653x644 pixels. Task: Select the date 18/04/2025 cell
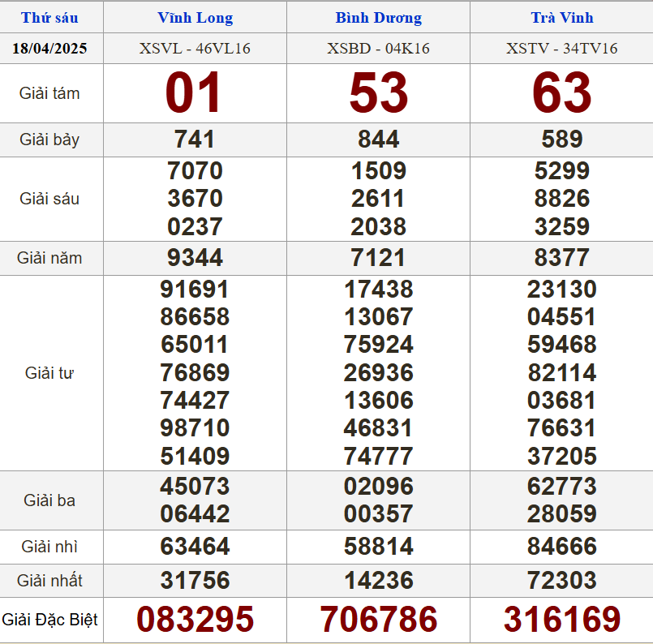coord(50,49)
